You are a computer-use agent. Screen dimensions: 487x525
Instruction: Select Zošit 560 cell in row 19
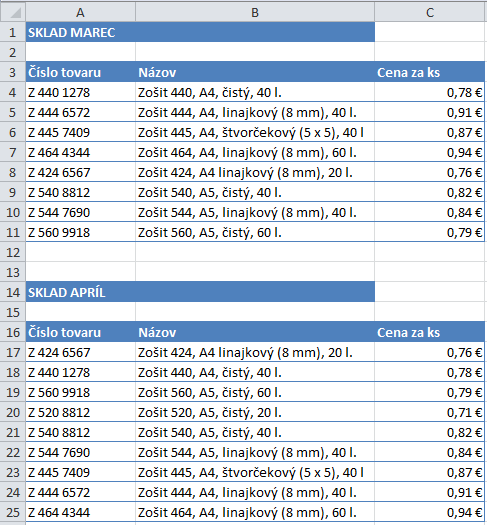pos(255,392)
